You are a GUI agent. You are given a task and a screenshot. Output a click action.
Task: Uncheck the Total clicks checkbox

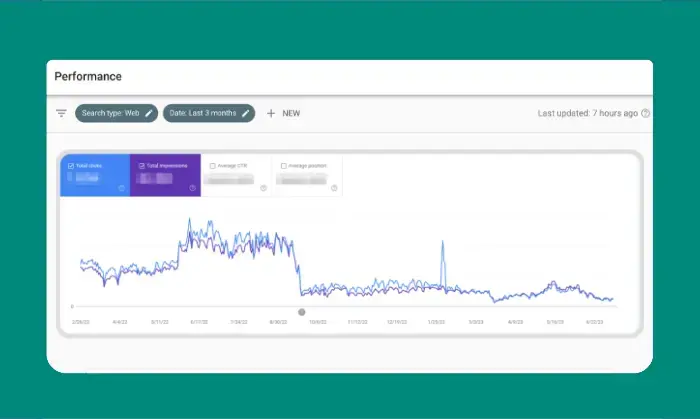click(x=70, y=165)
